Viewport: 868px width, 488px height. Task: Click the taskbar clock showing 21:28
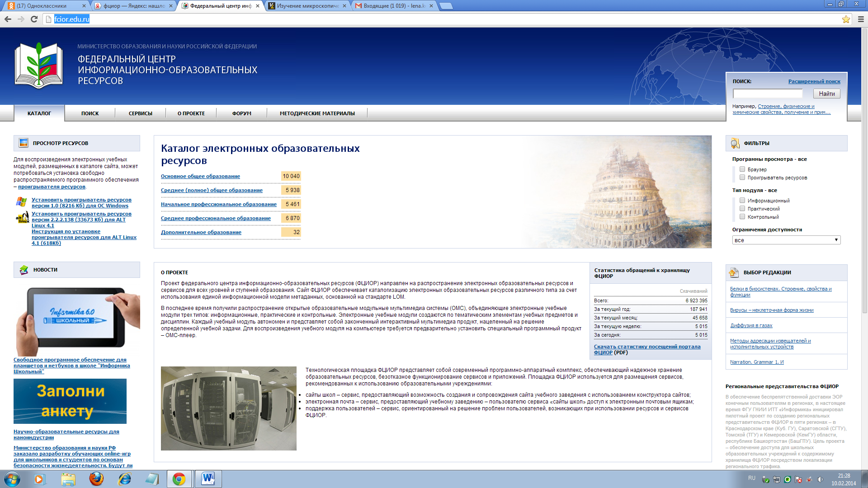coord(844,479)
